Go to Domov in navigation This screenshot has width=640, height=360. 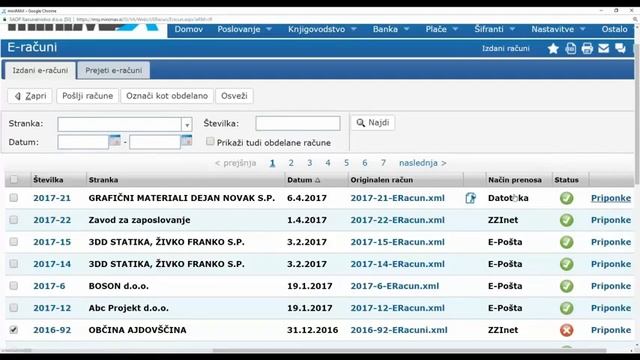click(189, 29)
